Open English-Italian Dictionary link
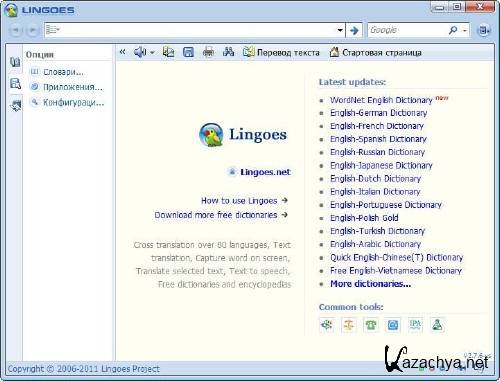Screen dimensions: 500x381 (375, 192)
